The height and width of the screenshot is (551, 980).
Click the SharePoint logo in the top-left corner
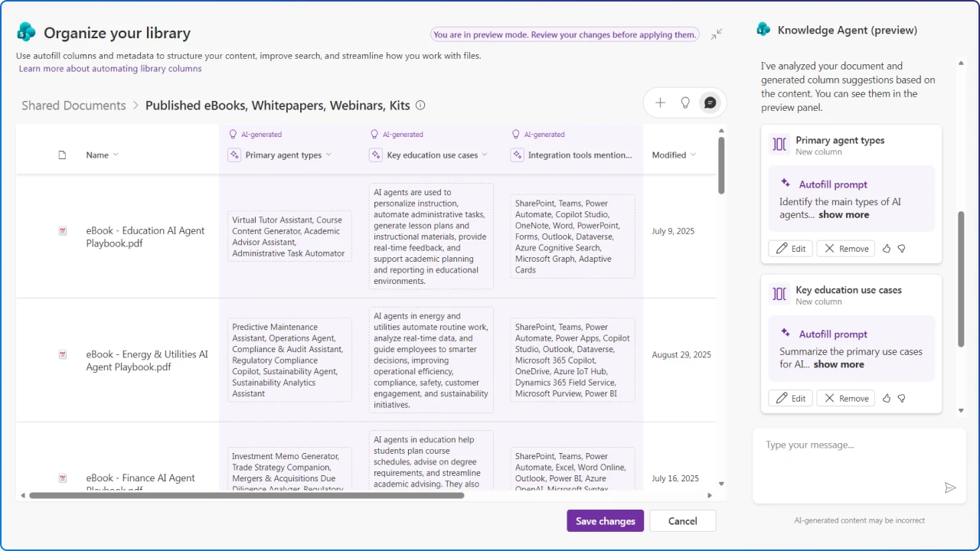coord(26,32)
